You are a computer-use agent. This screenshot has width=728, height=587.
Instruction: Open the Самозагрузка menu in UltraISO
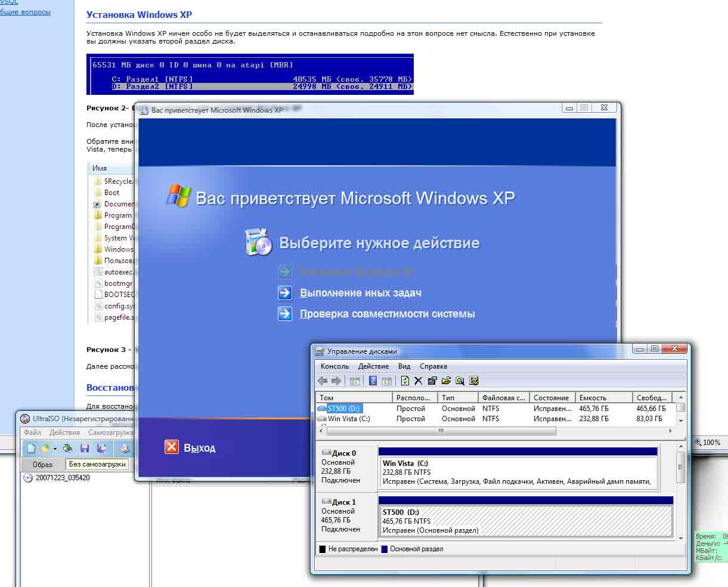pyautogui.click(x=111, y=432)
